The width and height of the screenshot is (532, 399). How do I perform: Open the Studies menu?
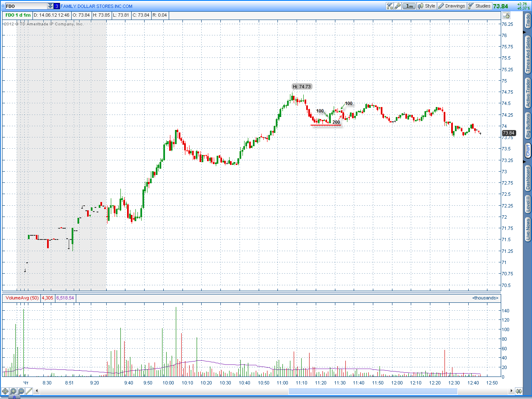coord(480,6)
